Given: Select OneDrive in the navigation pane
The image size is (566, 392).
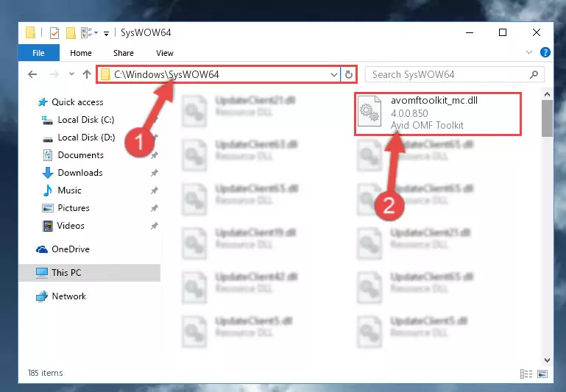Looking at the screenshot, I should click(71, 249).
